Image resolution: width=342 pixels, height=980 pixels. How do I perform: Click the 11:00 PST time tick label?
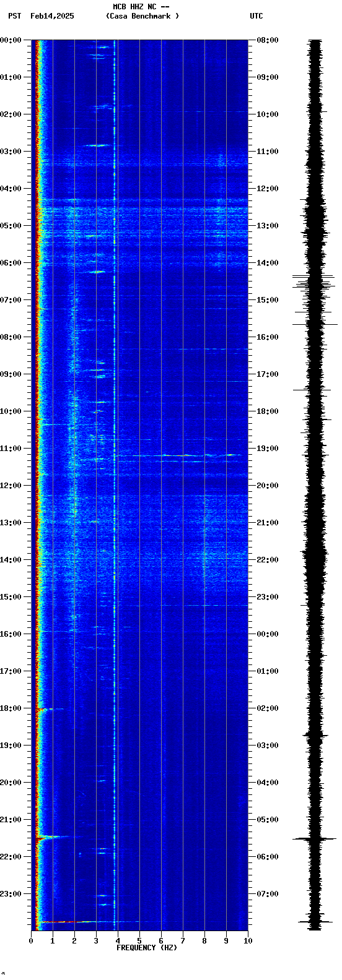click(11, 449)
